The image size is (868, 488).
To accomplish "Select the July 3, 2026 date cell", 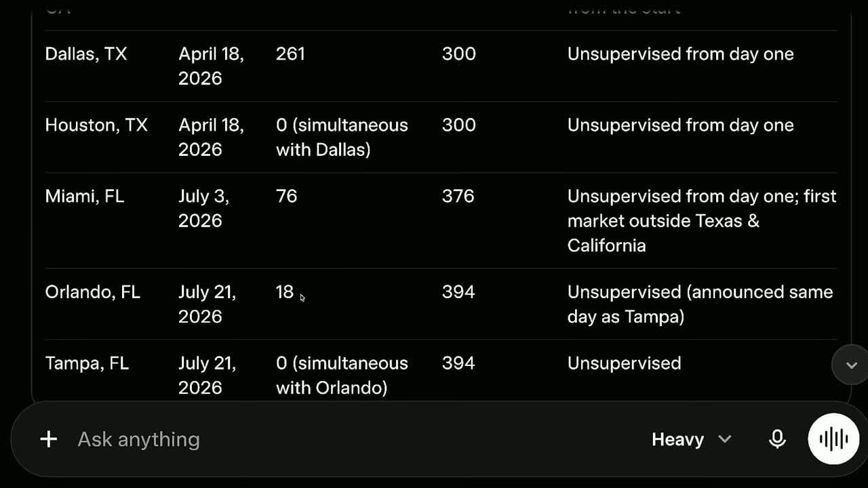I will (x=204, y=209).
